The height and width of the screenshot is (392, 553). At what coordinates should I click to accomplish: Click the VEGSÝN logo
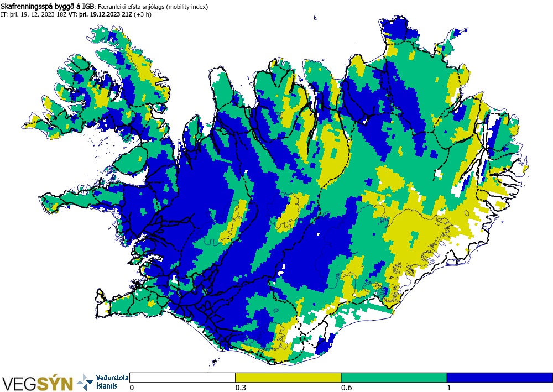click(x=38, y=383)
